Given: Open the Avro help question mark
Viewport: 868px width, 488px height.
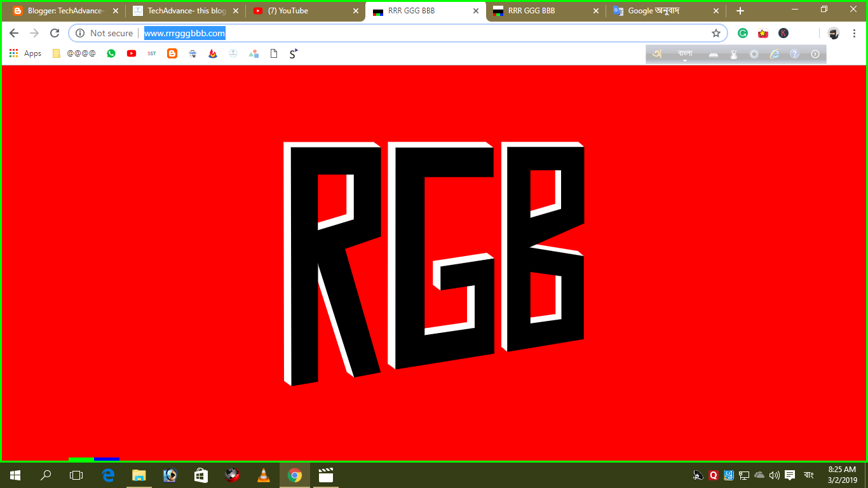Looking at the screenshot, I should pos(794,54).
